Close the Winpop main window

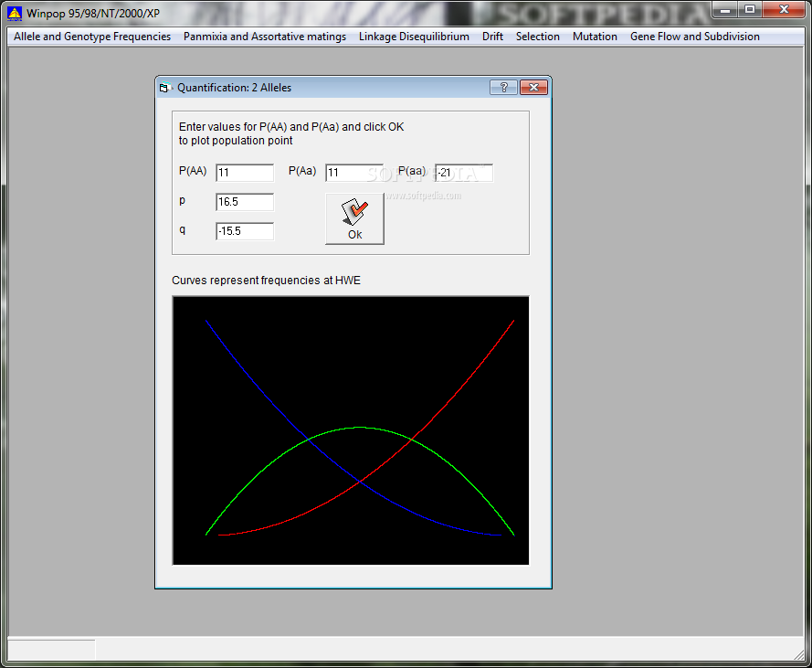[x=784, y=9]
